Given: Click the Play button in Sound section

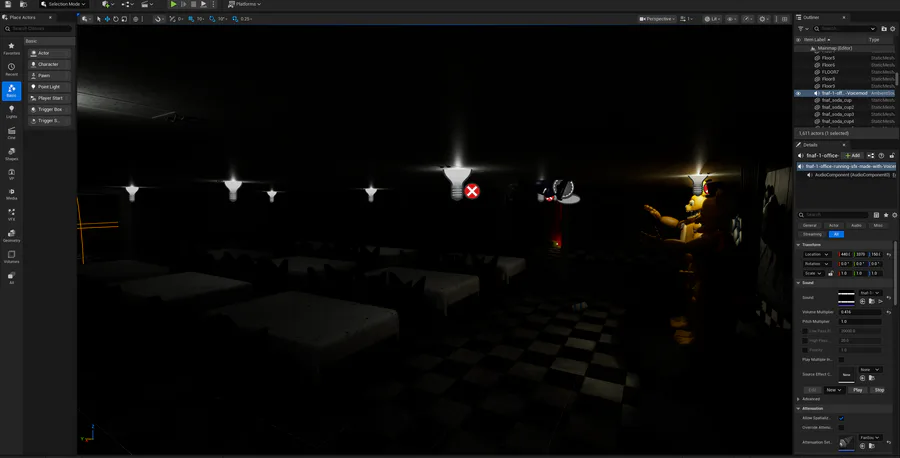Looking at the screenshot, I should (858, 390).
